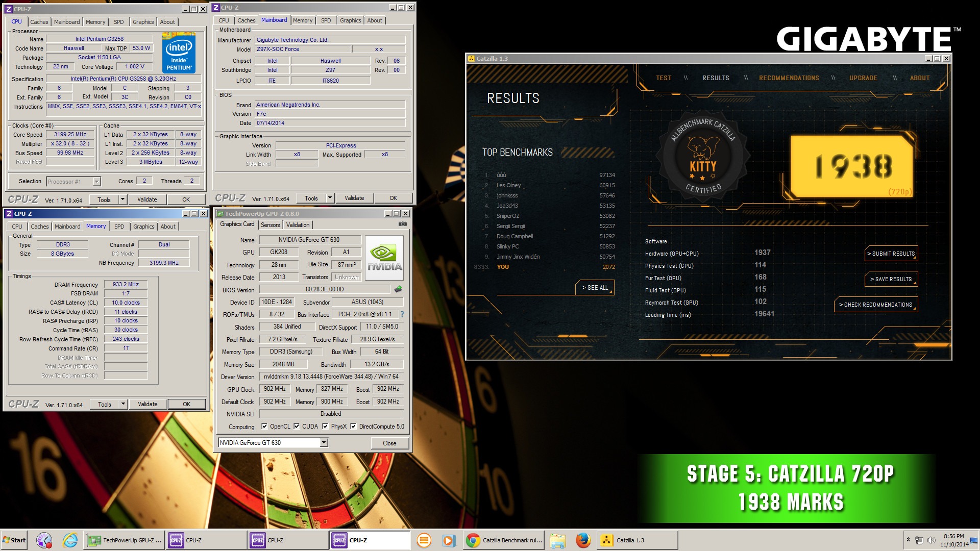Click the 1938 score panel
Image resolution: width=980 pixels, height=551 pixels.
tap(851, 166)
